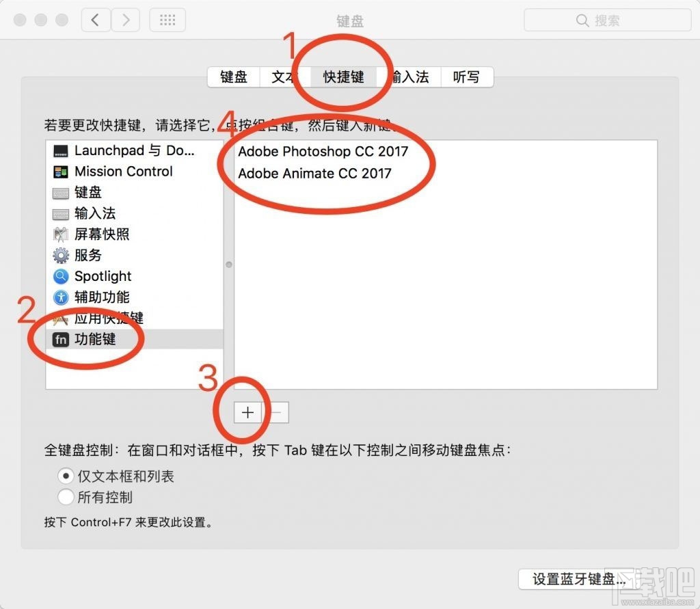Screen dimensions: 700x609
Task: Click the minus button below the app list
Action: [x=275, y=412]
